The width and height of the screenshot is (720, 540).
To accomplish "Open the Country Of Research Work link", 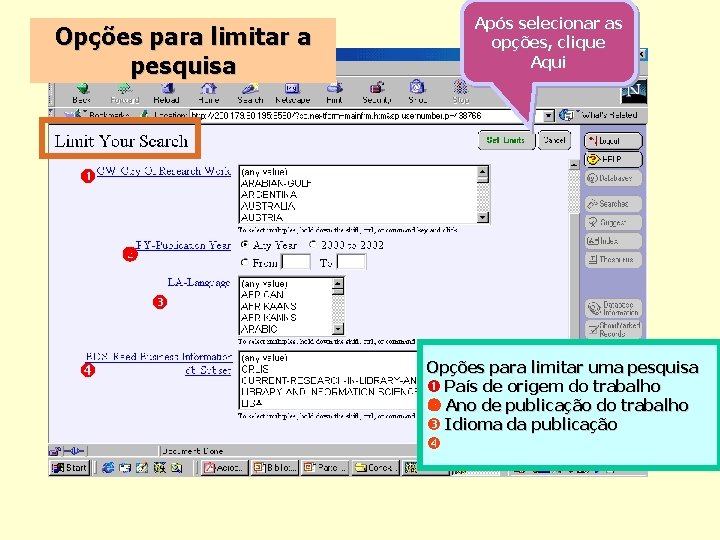I will point(163,171).
